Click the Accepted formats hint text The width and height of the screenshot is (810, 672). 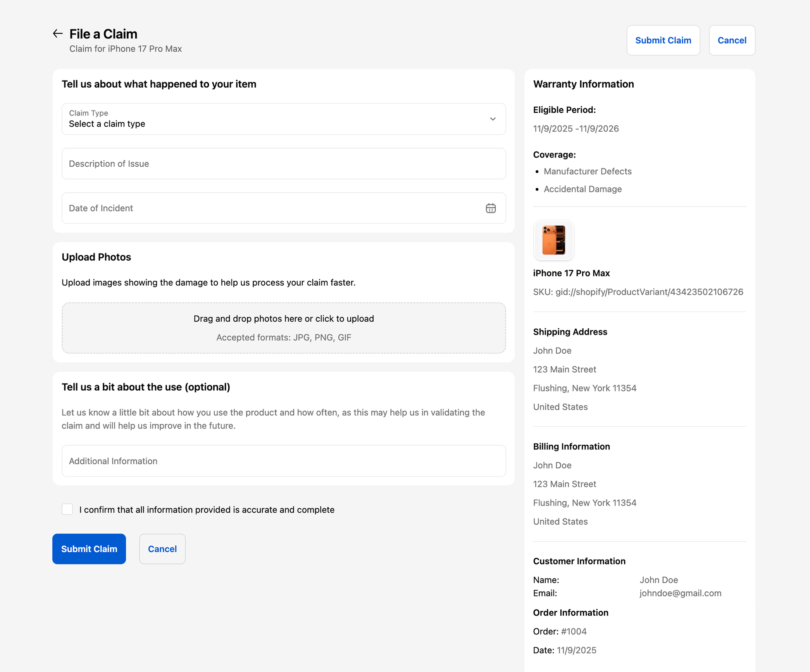click(283, 337)
